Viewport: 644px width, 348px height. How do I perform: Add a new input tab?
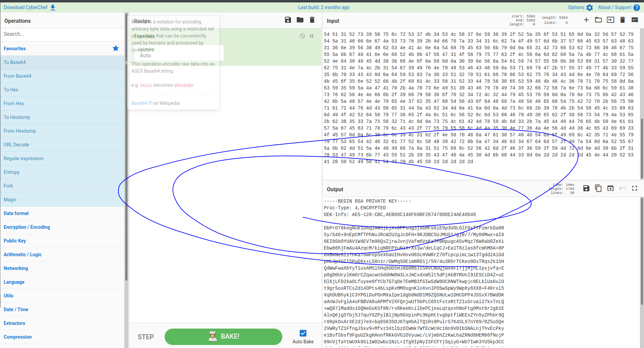(x=586, y=20)
